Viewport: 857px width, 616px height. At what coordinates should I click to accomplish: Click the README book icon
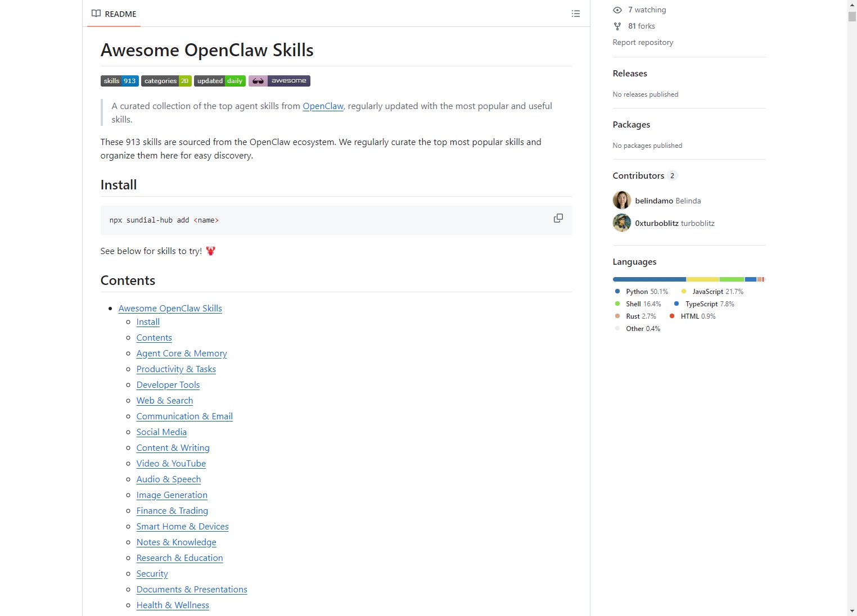click(96, 13)
